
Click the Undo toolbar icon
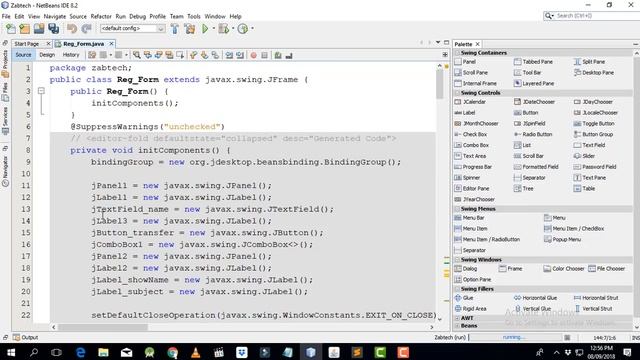pyautogui.click(x=72, y=29)
